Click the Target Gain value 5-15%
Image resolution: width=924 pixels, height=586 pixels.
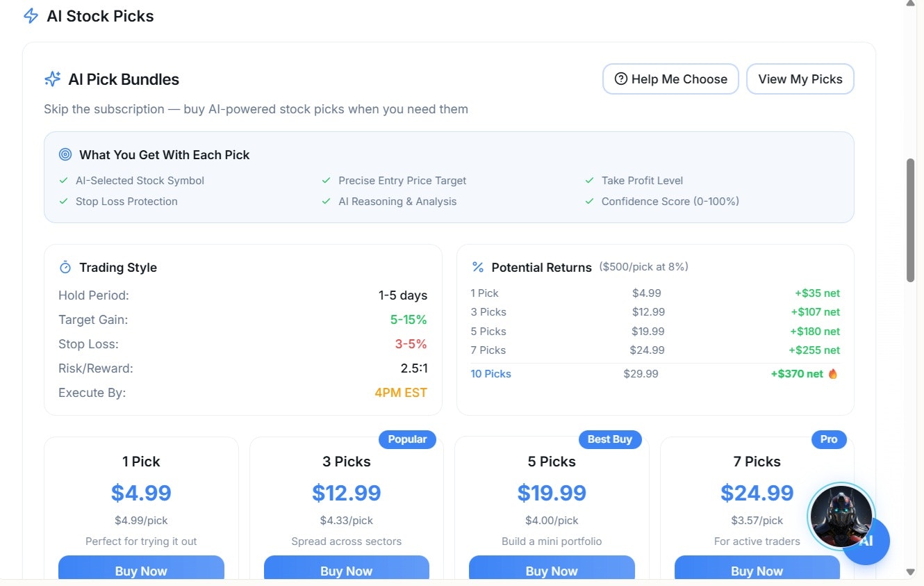tap(409, 320)
